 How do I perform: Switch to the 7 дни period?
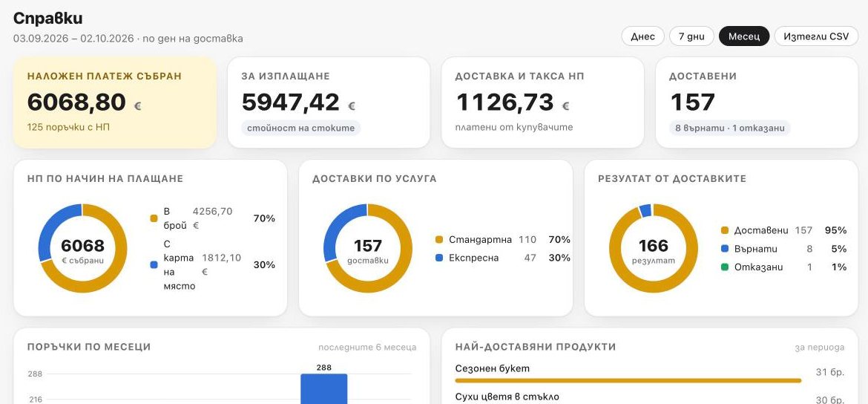(691, 36)
